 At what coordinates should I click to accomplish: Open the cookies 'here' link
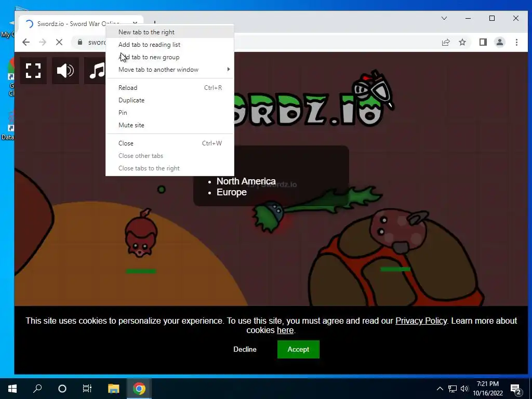285,330
